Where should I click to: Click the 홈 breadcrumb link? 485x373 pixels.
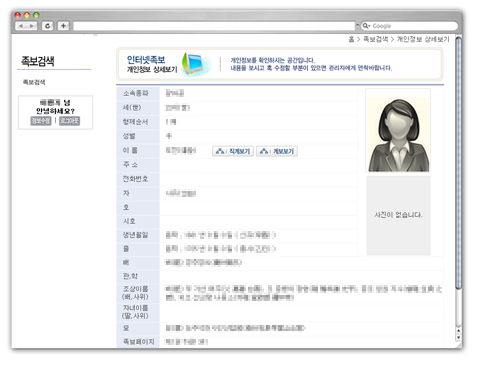point(351,39)
